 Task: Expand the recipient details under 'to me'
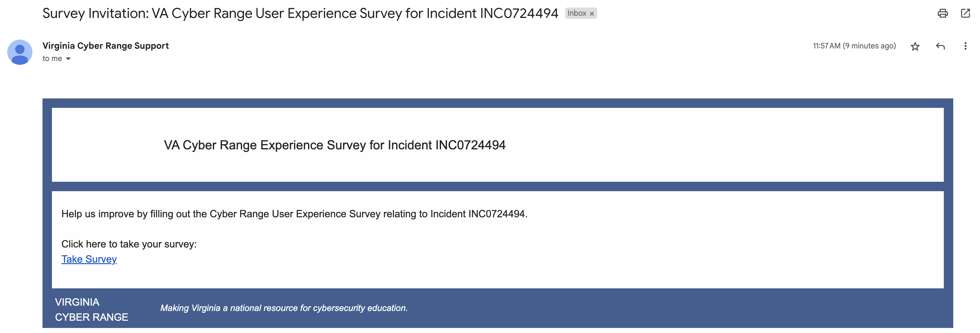click(69, 58)
